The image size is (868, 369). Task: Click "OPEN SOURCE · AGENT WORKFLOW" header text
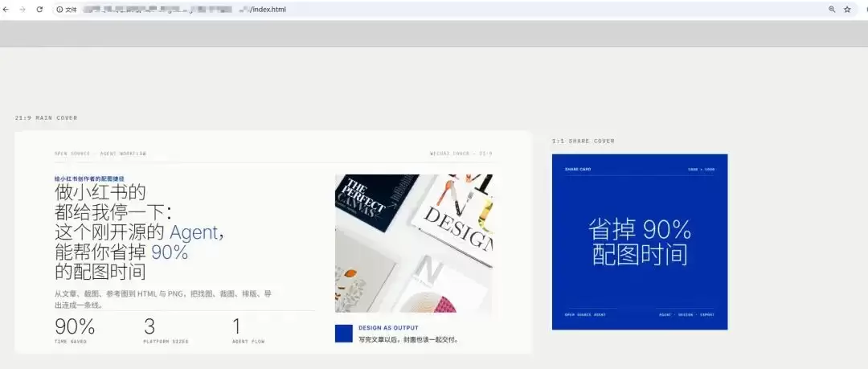click(100, 154)
